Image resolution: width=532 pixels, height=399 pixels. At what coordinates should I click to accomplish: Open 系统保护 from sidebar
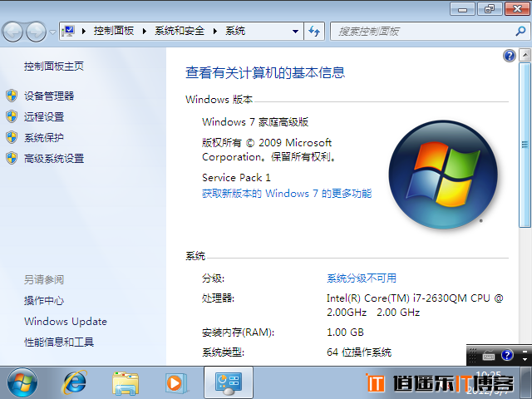(x=44, y=137)
